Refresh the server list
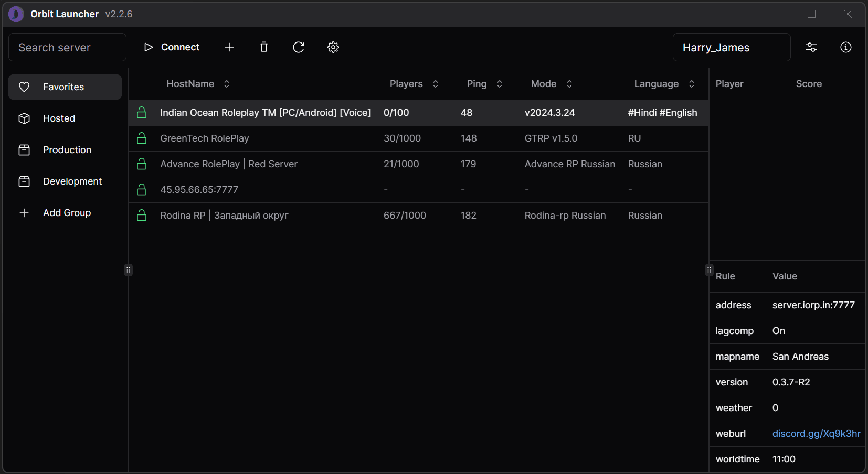The width and height of the screenshot is (868, 474). coord(299,47)
